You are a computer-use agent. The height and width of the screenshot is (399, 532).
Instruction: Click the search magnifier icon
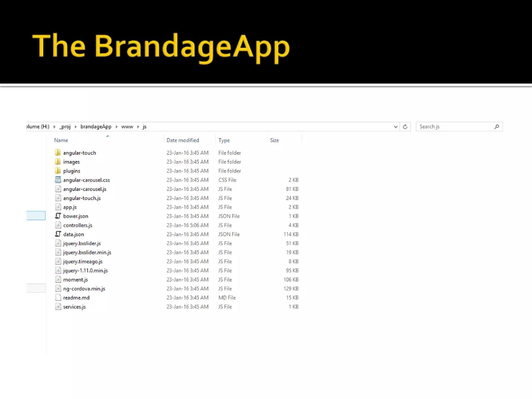coord(496,127)
